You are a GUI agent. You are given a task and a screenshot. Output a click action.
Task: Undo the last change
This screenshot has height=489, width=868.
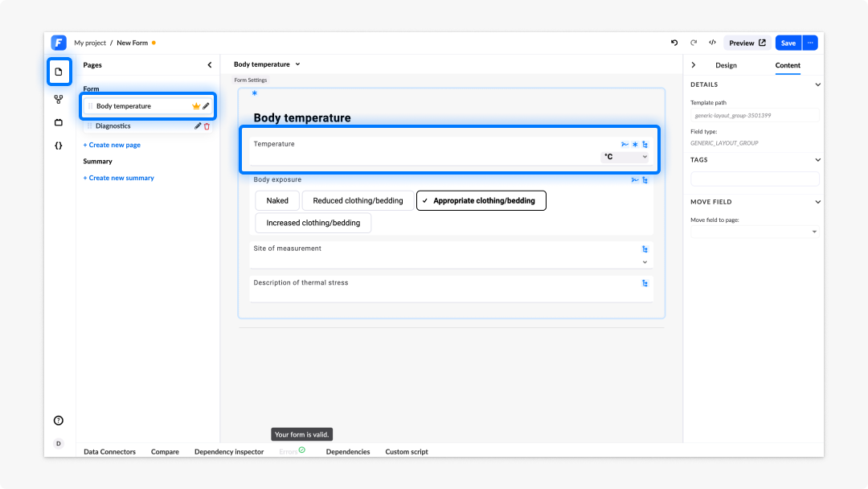coord(674,43)
